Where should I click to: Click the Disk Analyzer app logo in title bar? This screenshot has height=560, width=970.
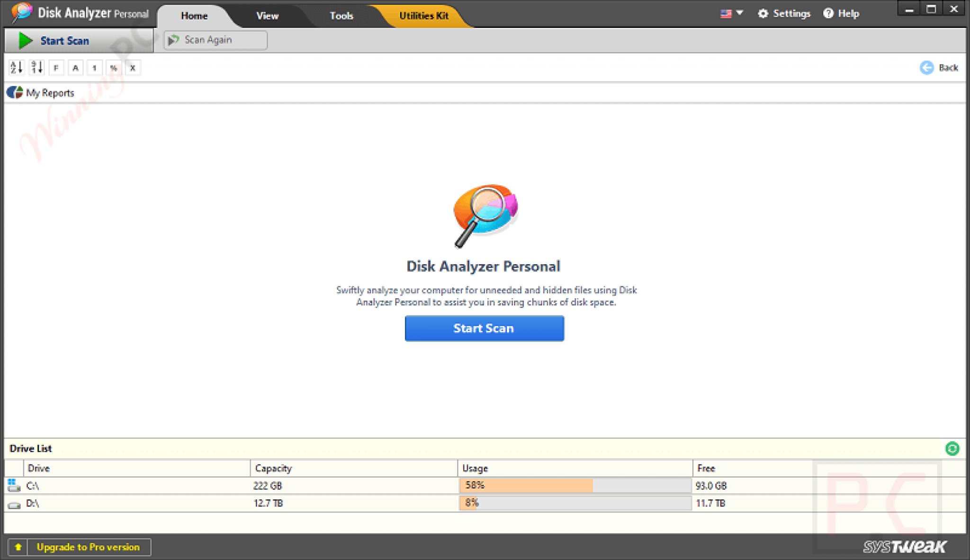pyautogui.click(x=21, y=13)
